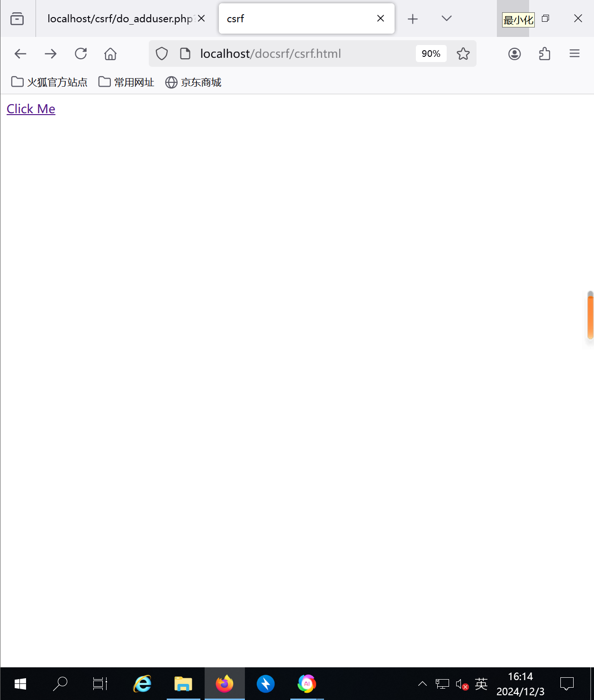The height and width of the screenshot is (700, 594).
Task: Click the Firefox View icon
Action: click(17, 18)
